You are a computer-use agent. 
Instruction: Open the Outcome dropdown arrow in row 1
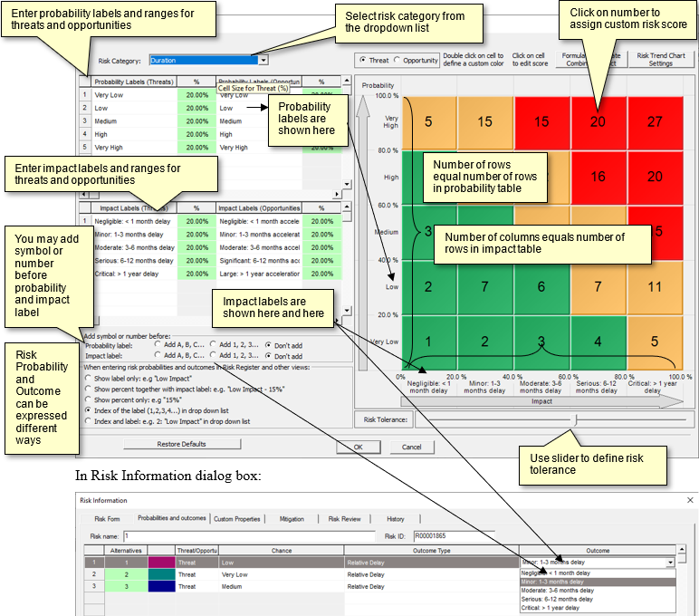point(670,563)
